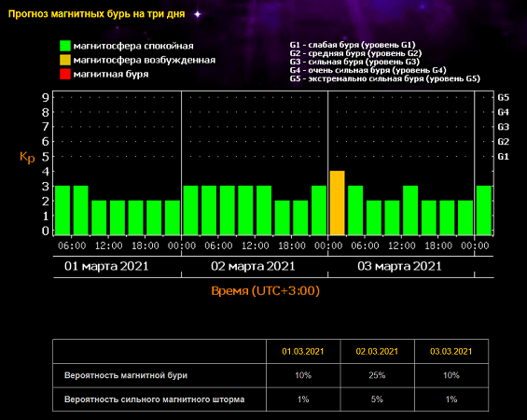Click the row label 'Вероятность сильного магнитного шторма'
The width and height of the screenshot is (527, 420).
154,399
